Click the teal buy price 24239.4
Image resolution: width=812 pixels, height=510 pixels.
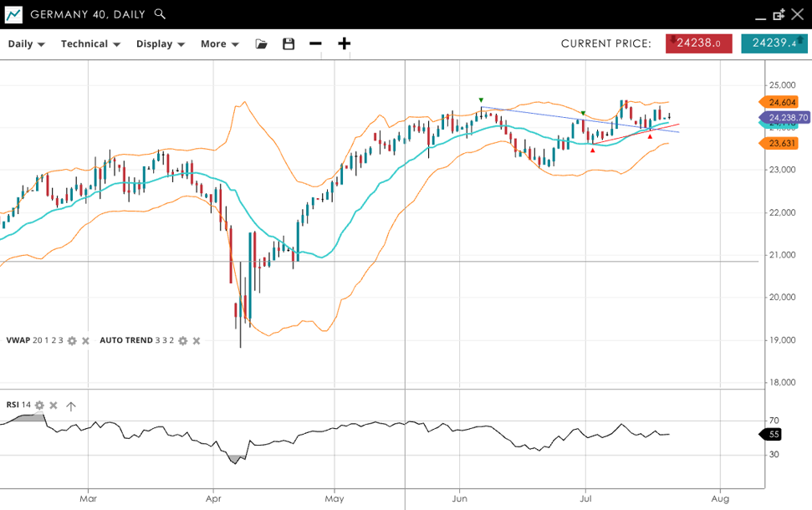point(774,43)
